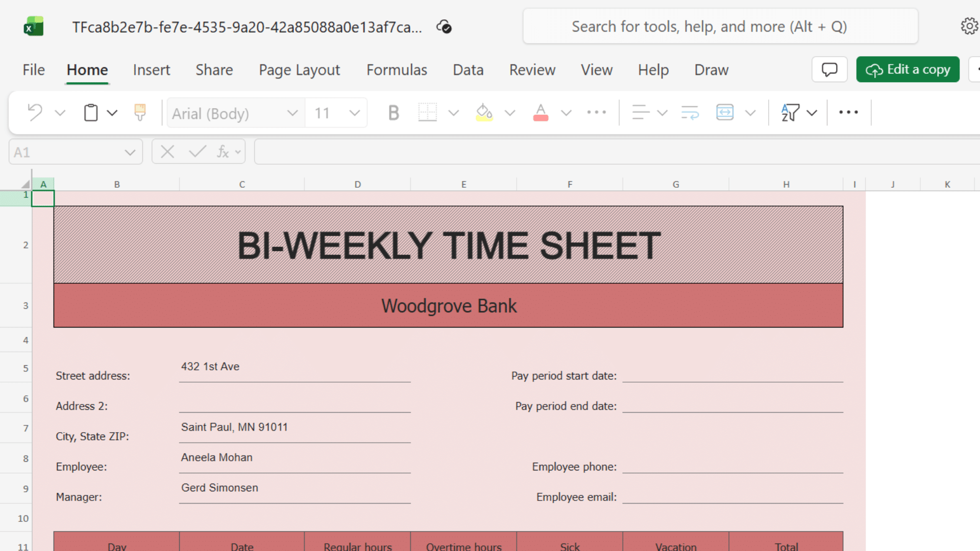The height and width of the screenshot is (551, 980).
Task: Click the Sort and Filter icon
Action: coord(790,112)
